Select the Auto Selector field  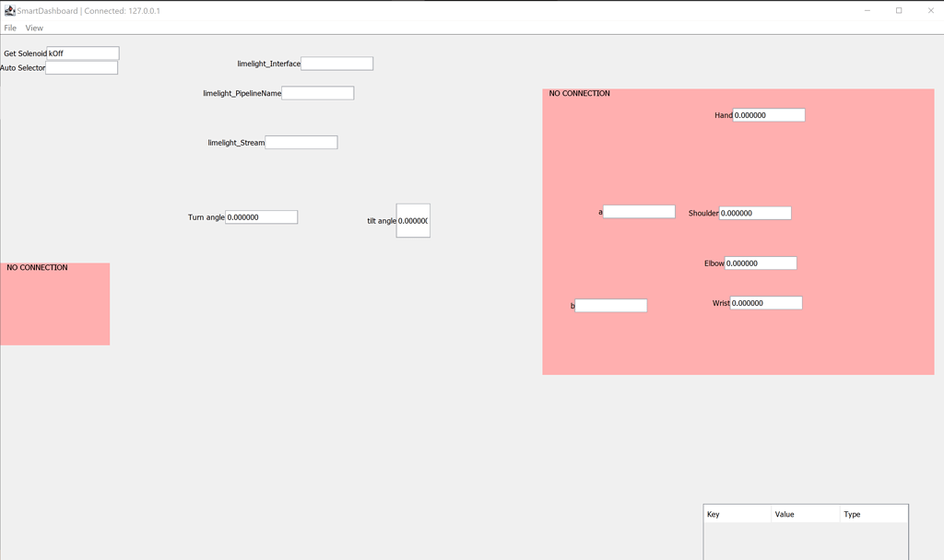point(81,68)
